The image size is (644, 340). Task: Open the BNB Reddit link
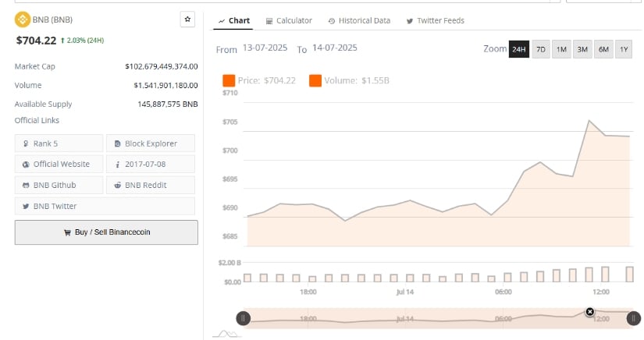[x=150, y=185]
